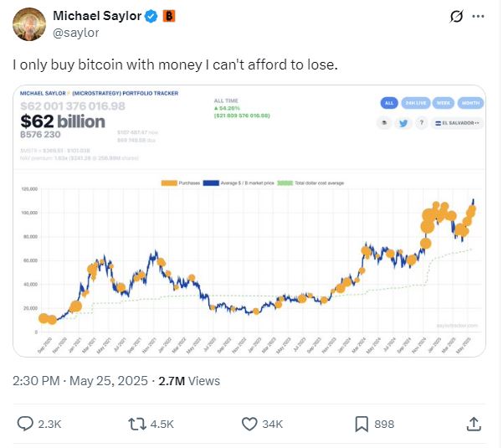Select the WEEK range pill
The width and height of the screenshot is (503, 448).
pyautogui.click(x=443, y=103)
